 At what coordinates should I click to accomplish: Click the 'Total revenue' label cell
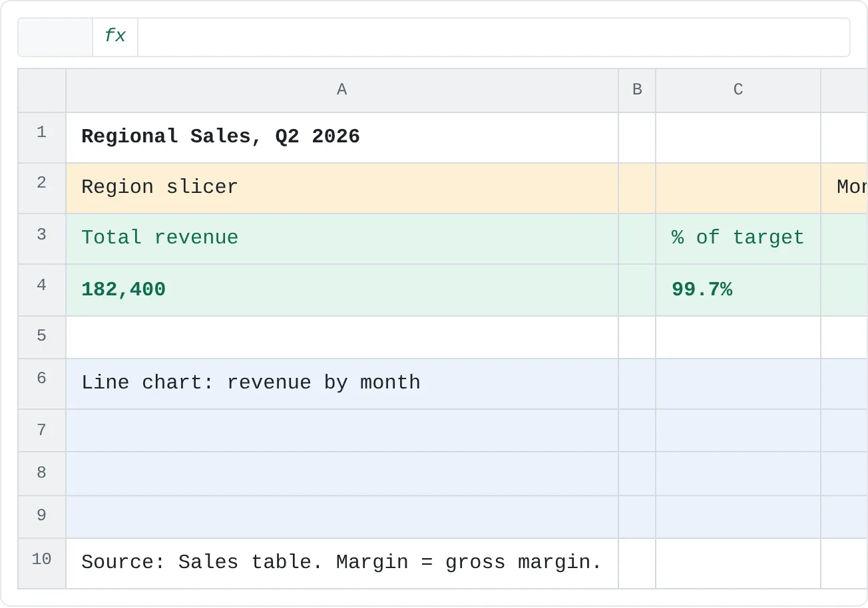pos(342,239)
